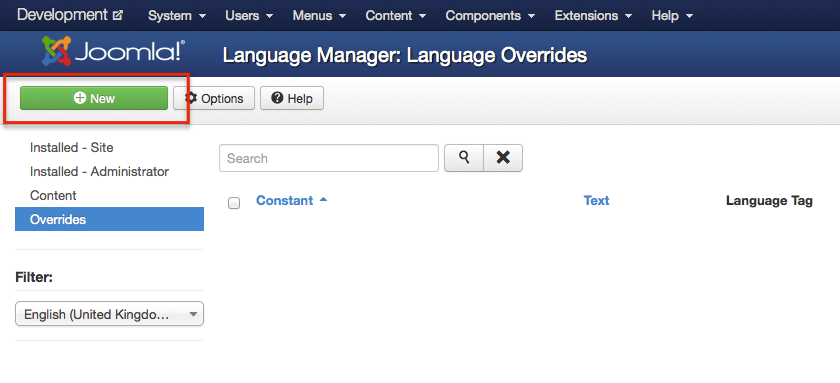Open the System menu
Image resolution: width=840 pixels, height=383 pixels.
pyautogui.click(x=177, y=16)
